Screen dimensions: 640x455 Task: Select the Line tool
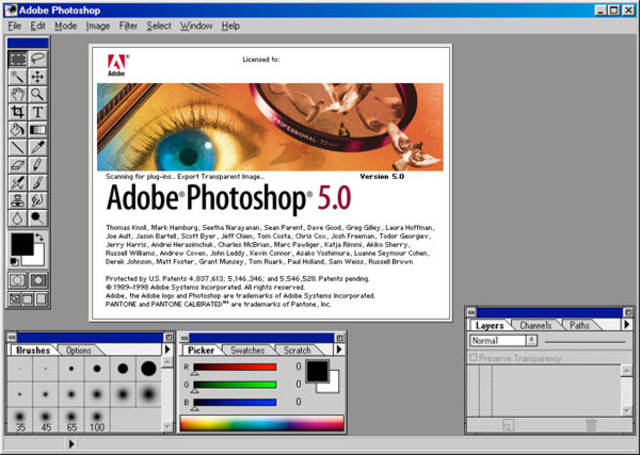[18, 147]
